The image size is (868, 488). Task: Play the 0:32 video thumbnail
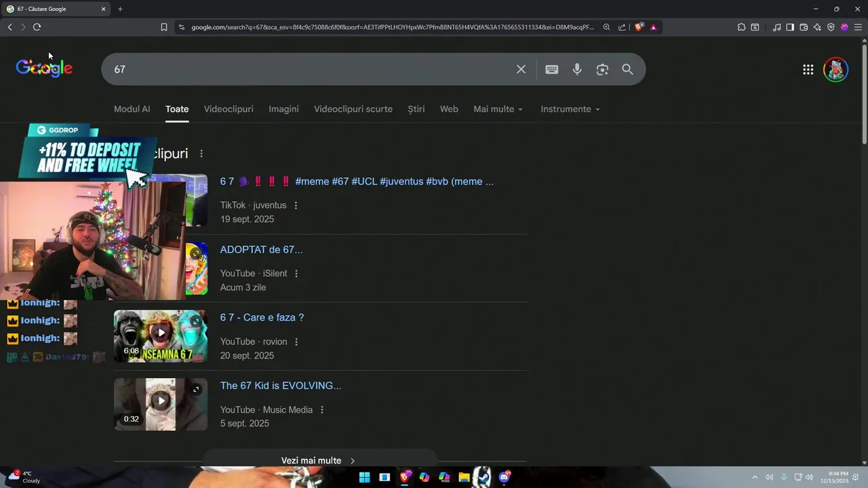click(x=161, y=404)
